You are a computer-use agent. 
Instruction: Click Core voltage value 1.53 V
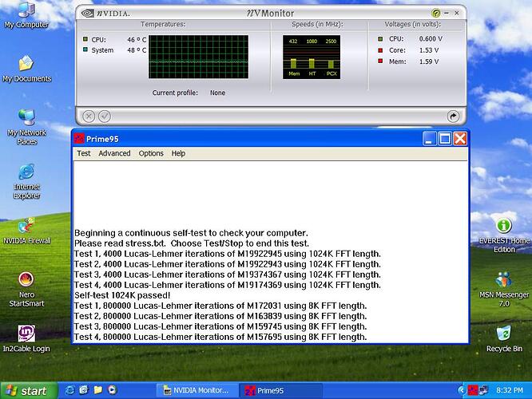(429, 50)
